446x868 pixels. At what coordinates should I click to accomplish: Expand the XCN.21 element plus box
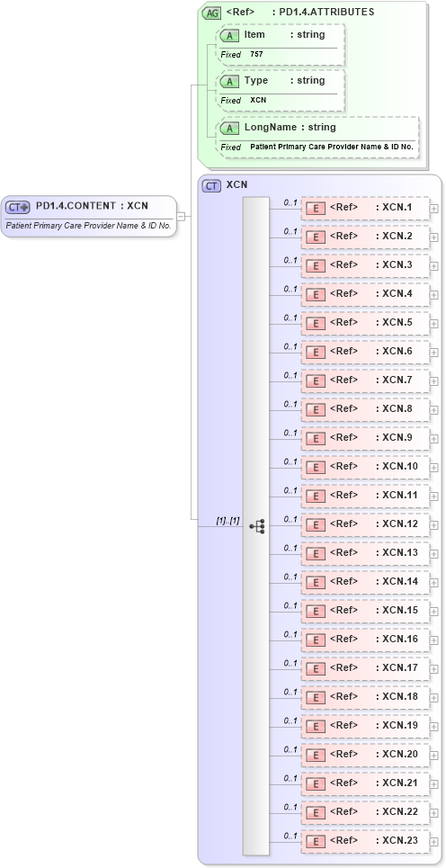[x=433, y=784]
